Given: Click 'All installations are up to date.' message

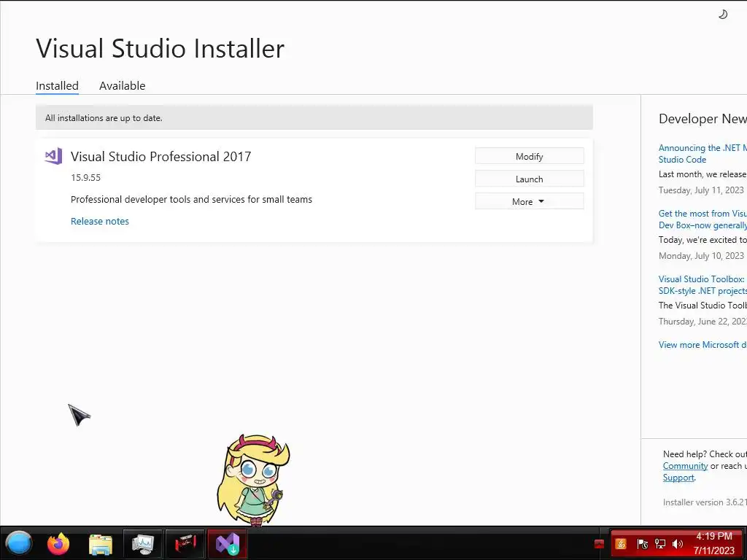Looking at the screenshot, I should pyautogui.click(x=104, y=118).
